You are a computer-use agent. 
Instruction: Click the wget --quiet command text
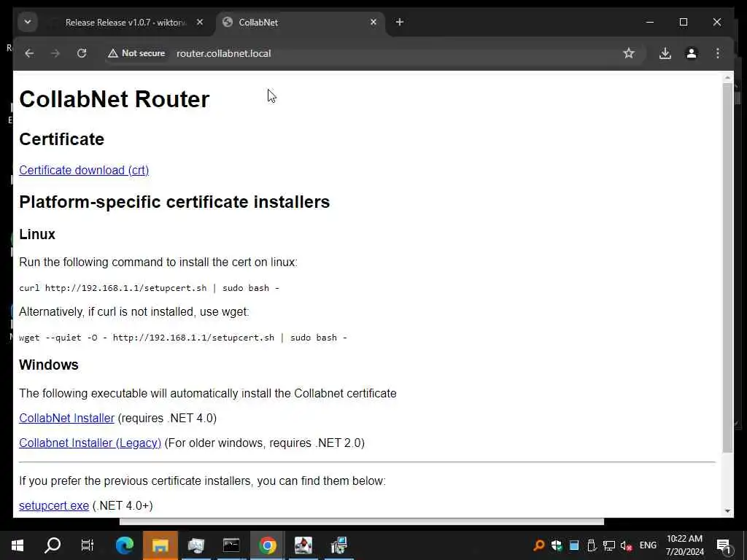pos(183,338)
